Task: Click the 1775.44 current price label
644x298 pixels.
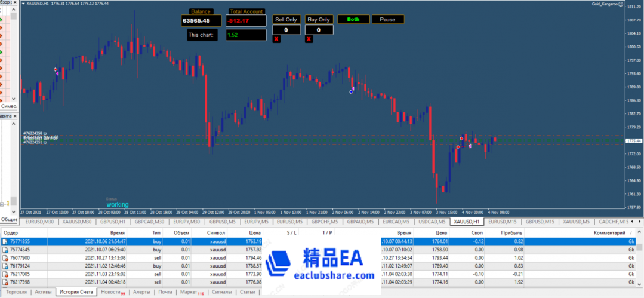Action: tap(633, 141)
